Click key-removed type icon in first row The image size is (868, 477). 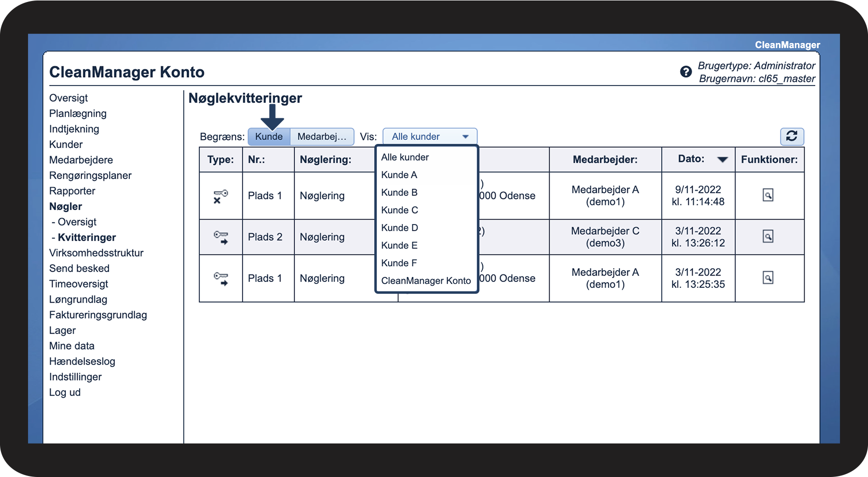pos(221,196)
